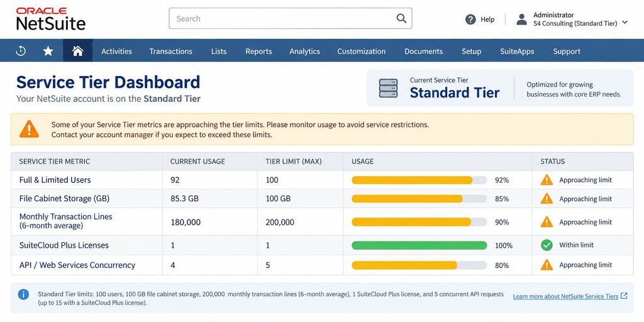Expand the Administrator role dropdown chevron
The height and width of the screenshot is (322, 644).
pos(625,22)
